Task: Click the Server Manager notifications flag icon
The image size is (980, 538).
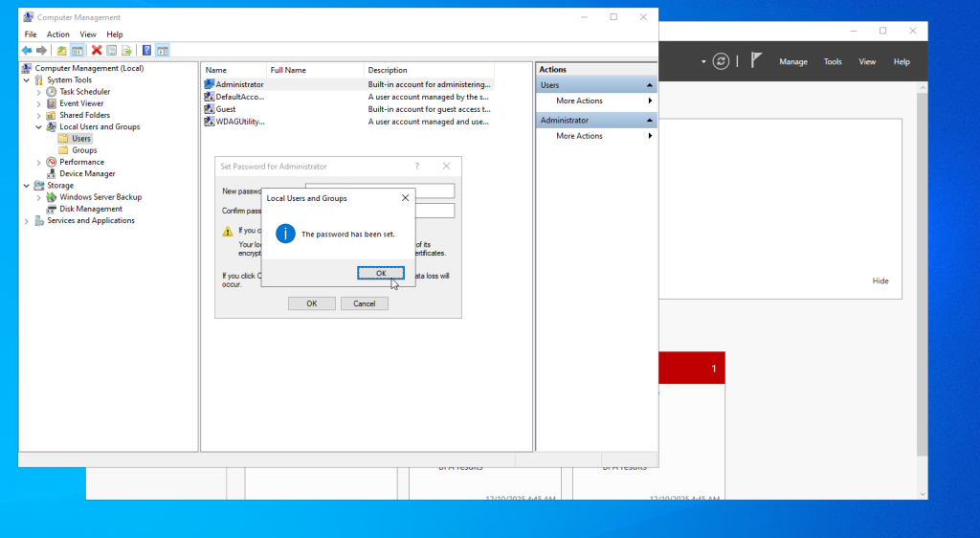Action: coord(756,60)
